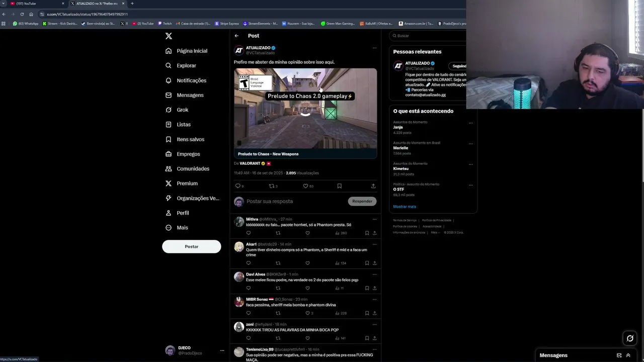The height and width of the screenshot is (362, 644).
Task: Bookmark Mithra's reply
Action: point(367,233)
